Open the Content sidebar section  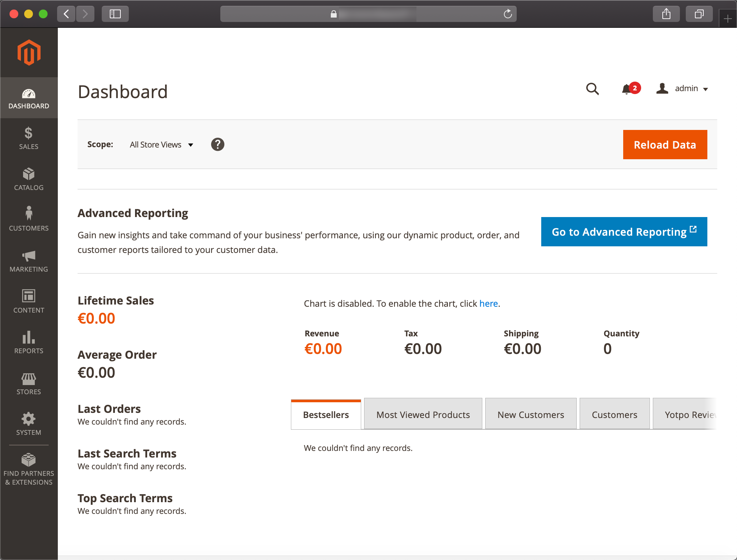29,302
